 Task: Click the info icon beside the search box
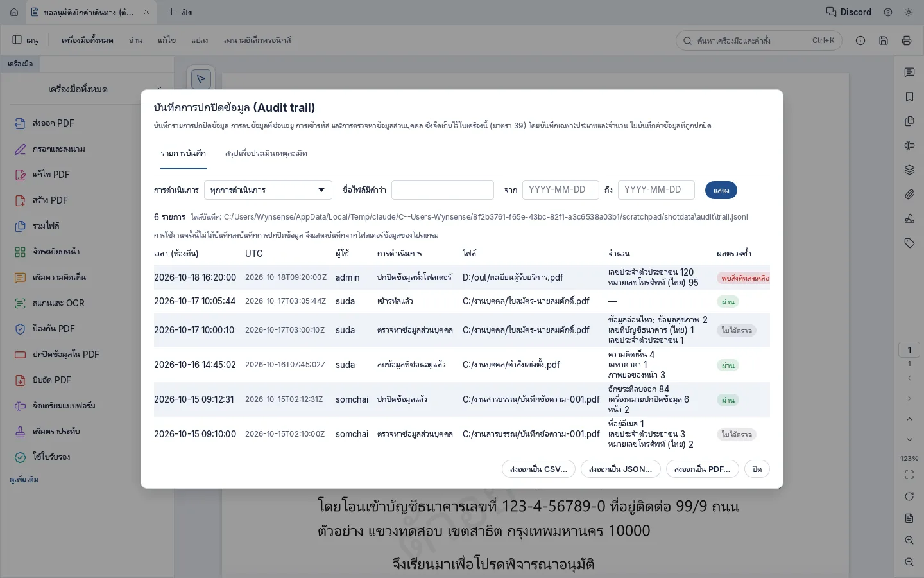tap(860, 40)
